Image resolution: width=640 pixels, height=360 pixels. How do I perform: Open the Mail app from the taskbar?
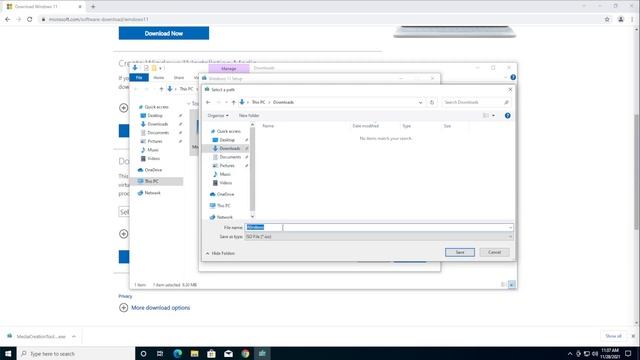tap(228, 353)
